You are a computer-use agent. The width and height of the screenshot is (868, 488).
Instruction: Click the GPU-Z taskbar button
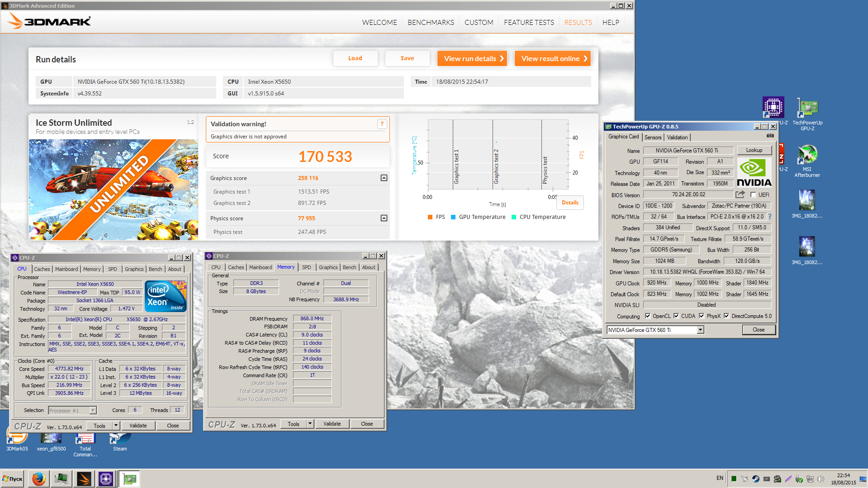(x=129, y=479)
